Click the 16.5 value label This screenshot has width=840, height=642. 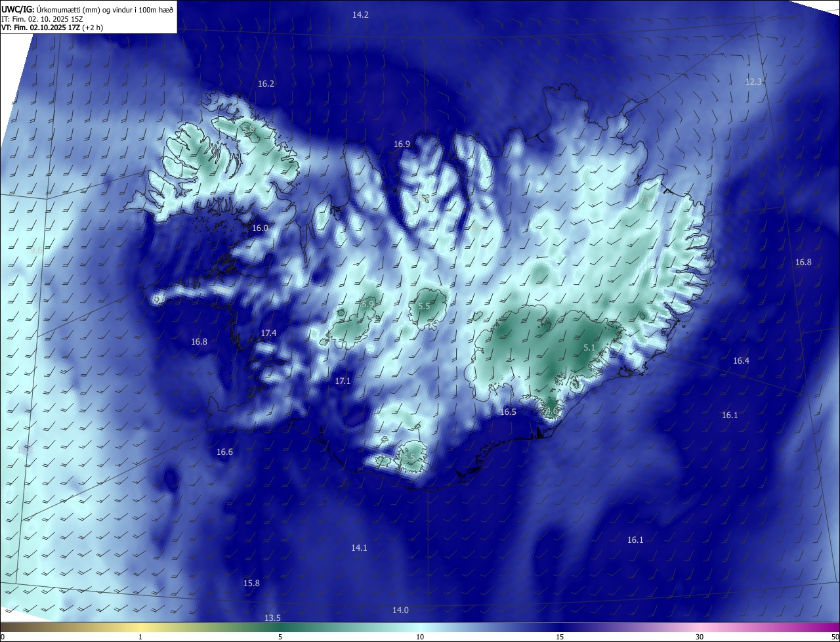click(x=508, y=412)
